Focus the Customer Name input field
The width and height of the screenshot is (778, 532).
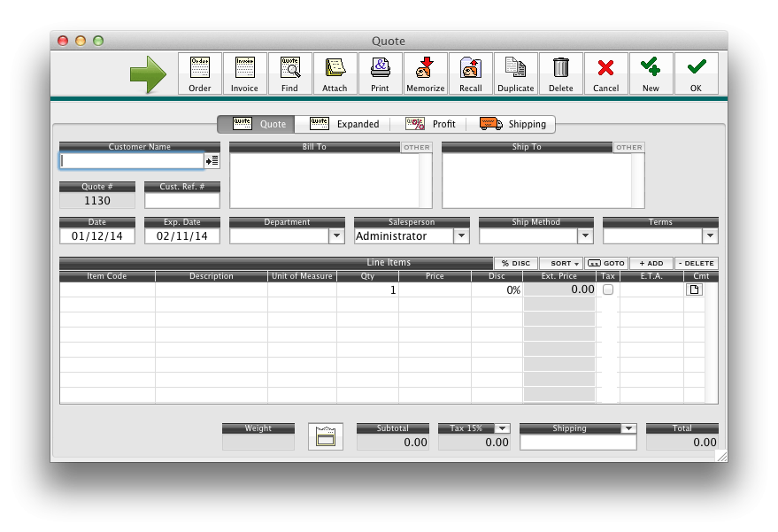[132, 161]
